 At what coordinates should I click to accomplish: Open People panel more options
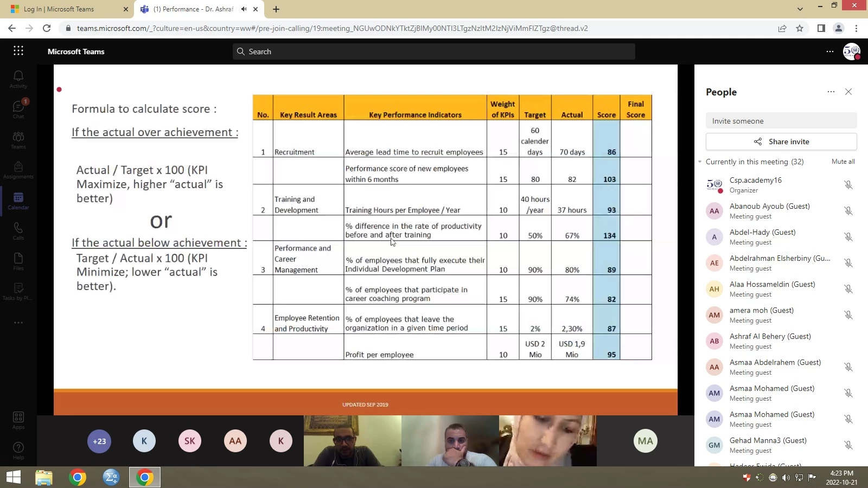pyautogui.click(x=831, y=92)
